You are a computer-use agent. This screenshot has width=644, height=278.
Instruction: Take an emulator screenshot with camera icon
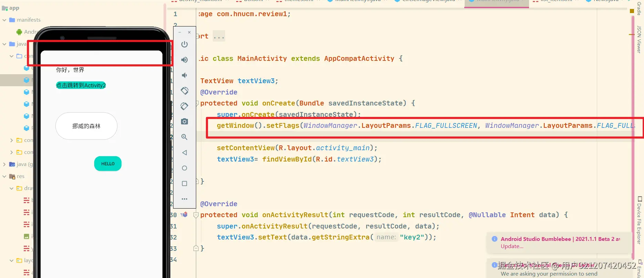click(184, 121)
